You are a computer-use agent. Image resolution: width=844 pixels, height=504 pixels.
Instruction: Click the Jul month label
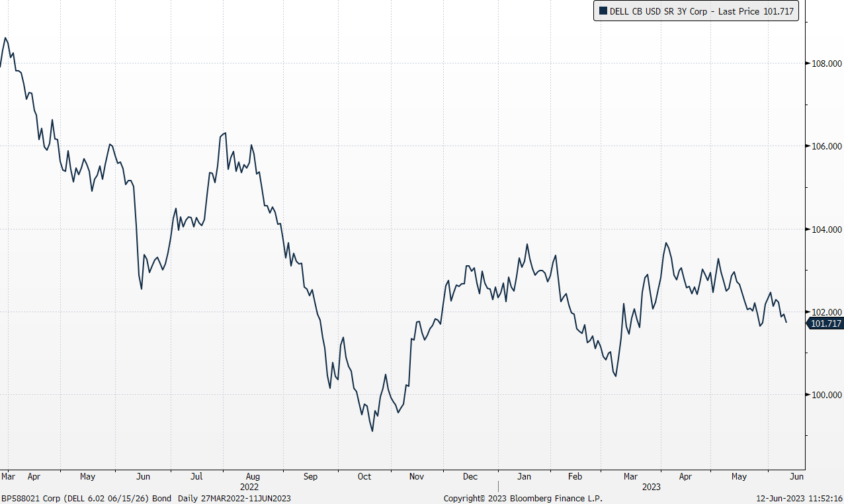(x=196, y=476)
